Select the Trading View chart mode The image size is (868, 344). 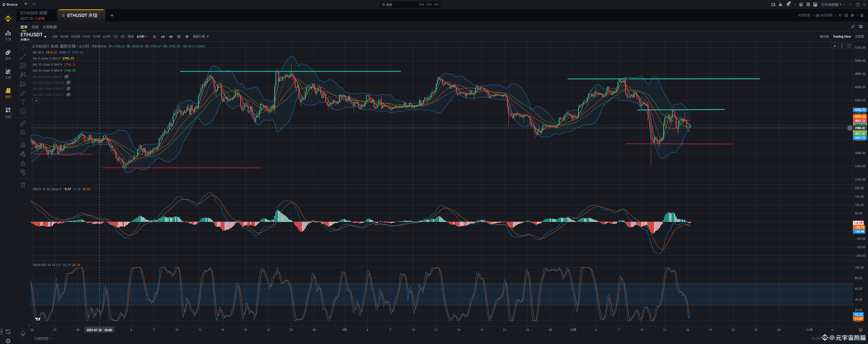click(842, 36)
